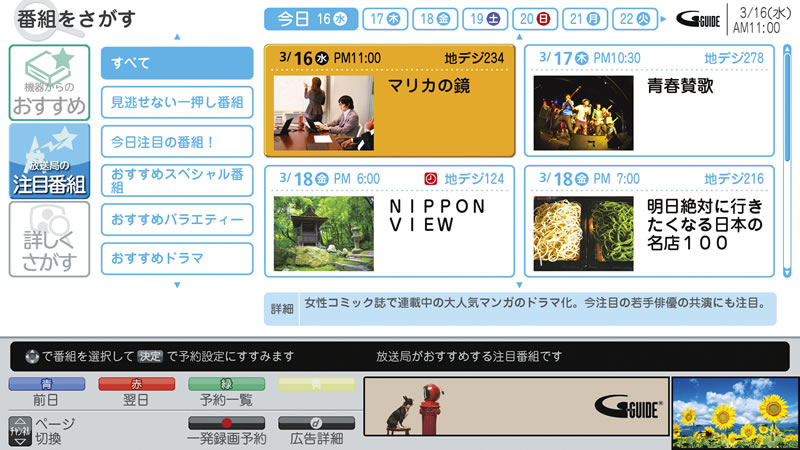800x450 pixels.
Task: Click 放送局がおすすめする注目番組です text
Action: pos(469,356)
